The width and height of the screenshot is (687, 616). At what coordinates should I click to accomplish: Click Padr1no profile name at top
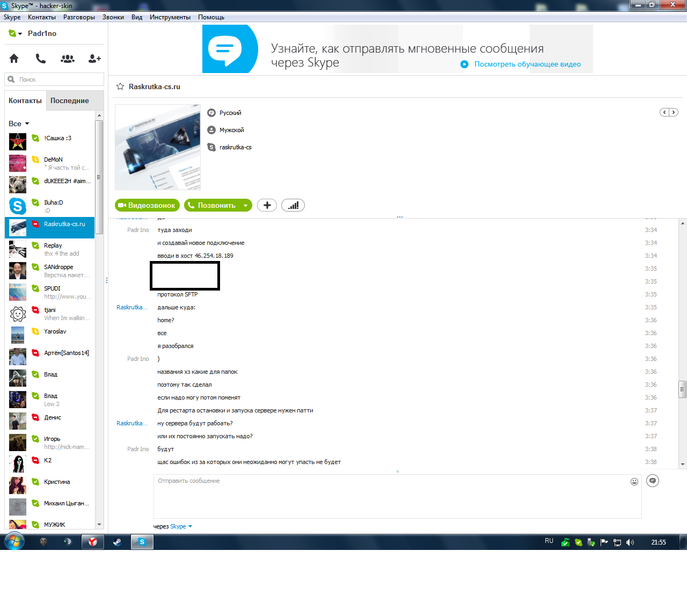coord(42,33)
